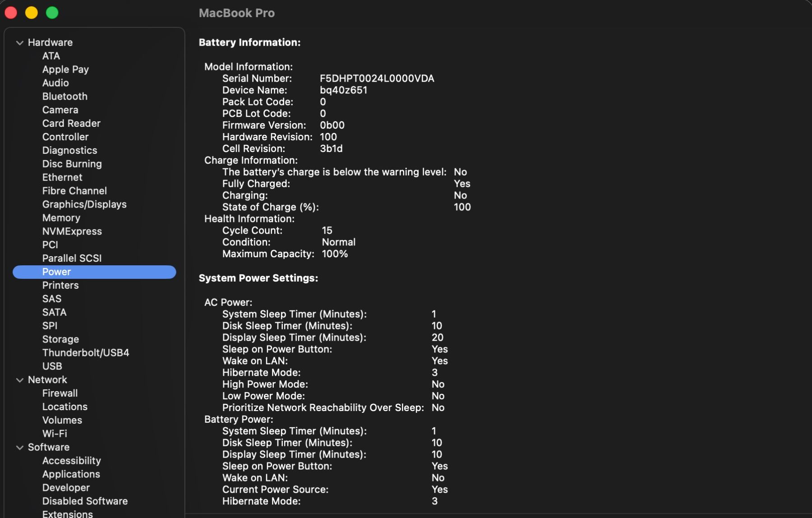This screenshot has height=518, width=812.
Task: Click the System Power Settings heading
Action: pyautogui.click(x=258, y=278)
